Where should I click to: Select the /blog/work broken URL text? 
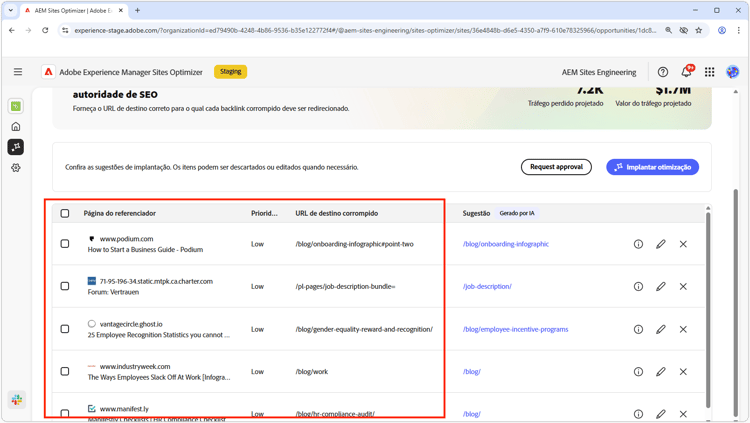(311, 371)
